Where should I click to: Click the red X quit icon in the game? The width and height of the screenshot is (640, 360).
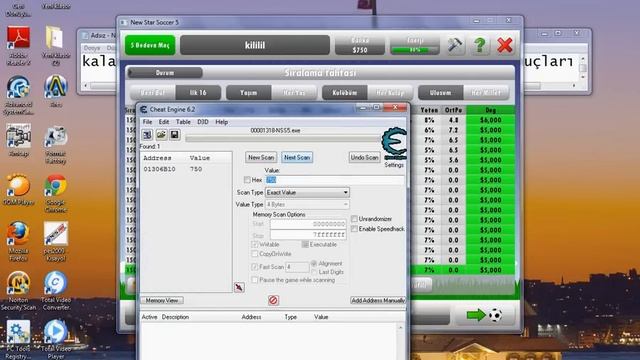click(x=505, y=45)
